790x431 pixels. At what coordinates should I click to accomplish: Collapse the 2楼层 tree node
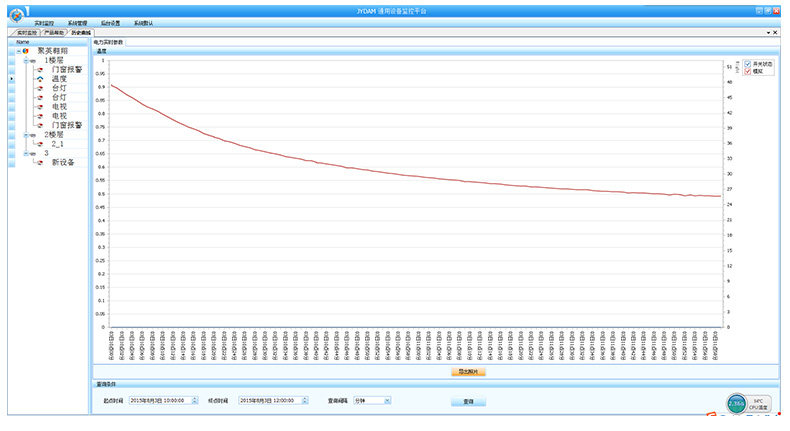[x=24, y=134]
